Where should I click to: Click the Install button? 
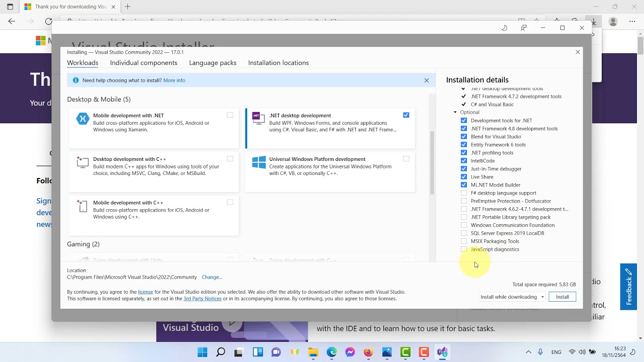pos(562,297)
